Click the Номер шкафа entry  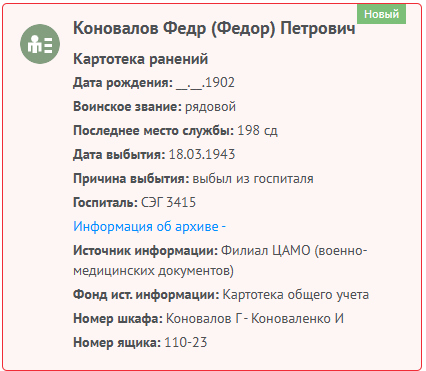pos(208,318)
